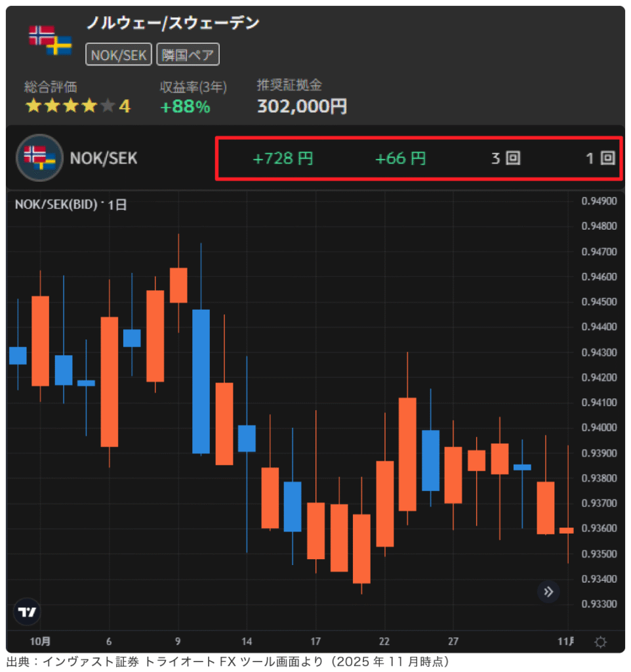Viewport: 631px width, 672px height.
Task: Click the 1 回 trade count
Action: tap(600, 158)
